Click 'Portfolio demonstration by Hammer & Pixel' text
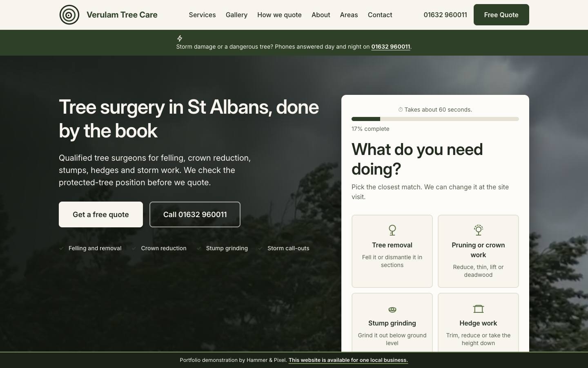This screenshot has height=368, width=588. pos(233,360)
